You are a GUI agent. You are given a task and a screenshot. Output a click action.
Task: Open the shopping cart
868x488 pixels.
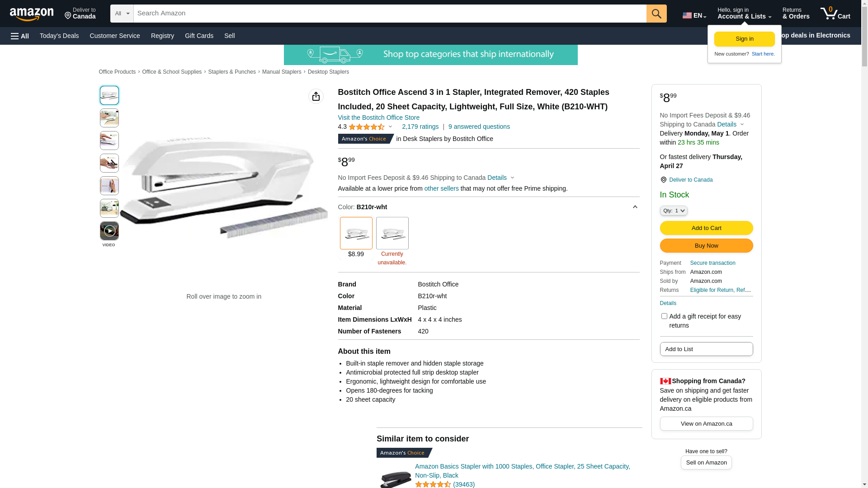click(x=835, y=14)
